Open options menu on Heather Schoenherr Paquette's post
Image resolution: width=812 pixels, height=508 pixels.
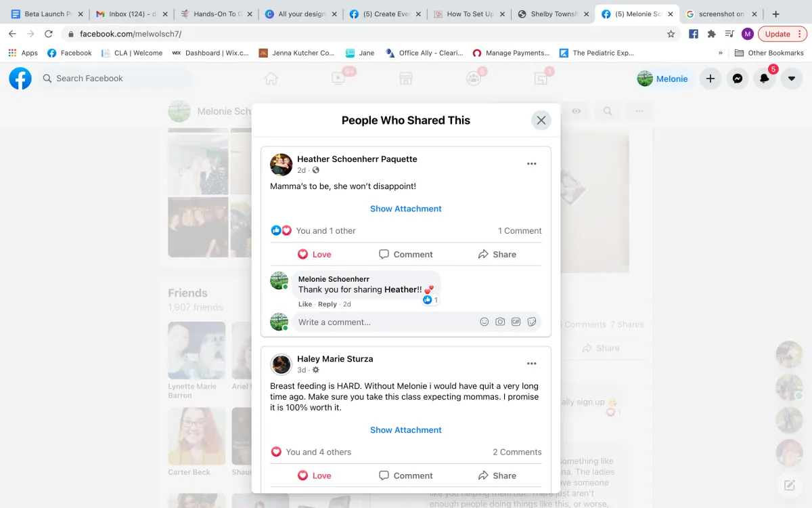tap(532, 164)
